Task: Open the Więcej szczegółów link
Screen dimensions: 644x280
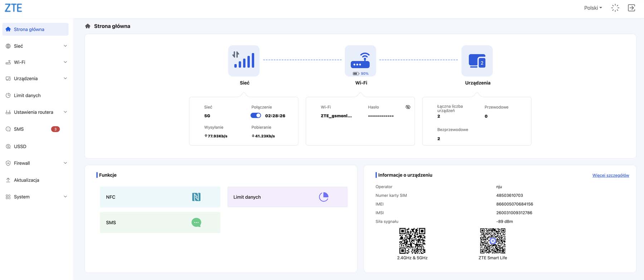Action: 611,175
